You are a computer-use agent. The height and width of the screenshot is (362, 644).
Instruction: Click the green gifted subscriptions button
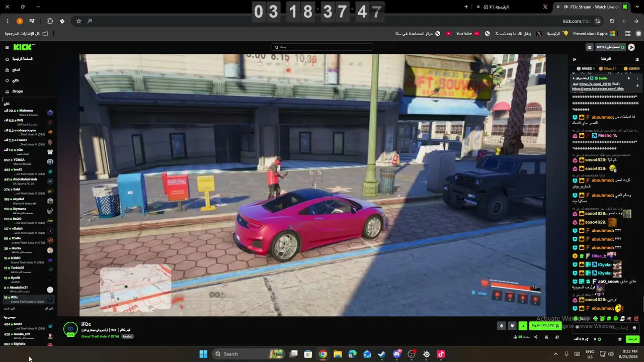tap(545, 326)
